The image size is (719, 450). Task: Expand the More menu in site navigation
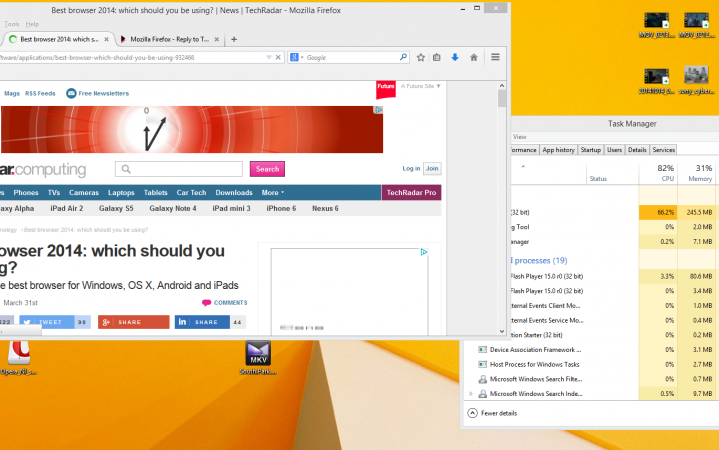273,193
